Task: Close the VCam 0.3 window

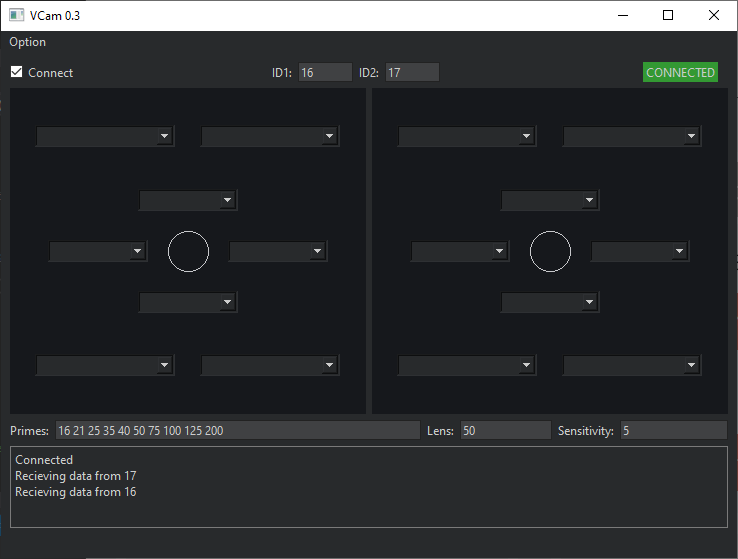Action: 714,16
